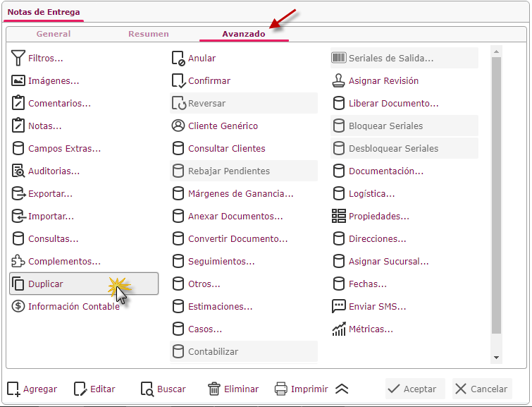Select the Avanzado tab
This screenshot has height=407, width=532.
[244, 34]
